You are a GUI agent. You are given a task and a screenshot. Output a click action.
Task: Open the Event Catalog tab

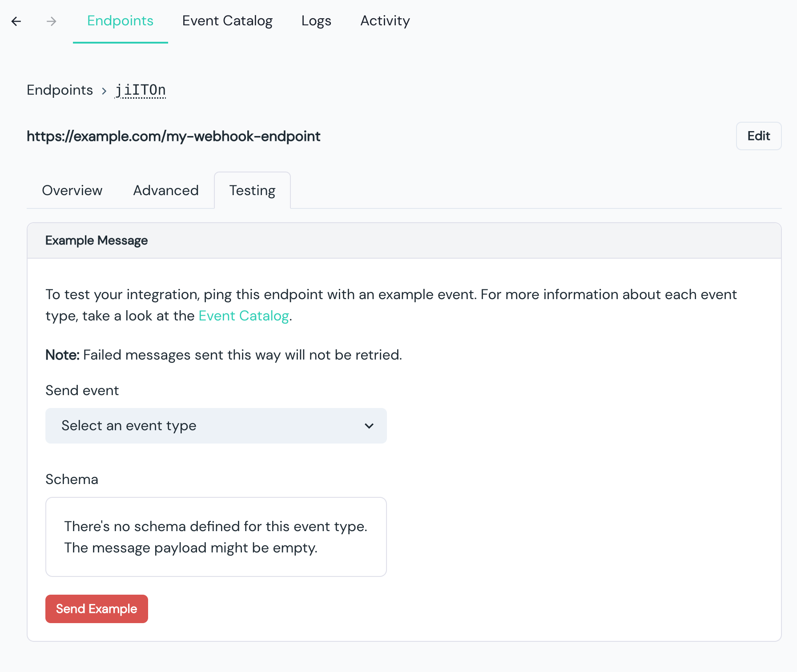[227, 21]
